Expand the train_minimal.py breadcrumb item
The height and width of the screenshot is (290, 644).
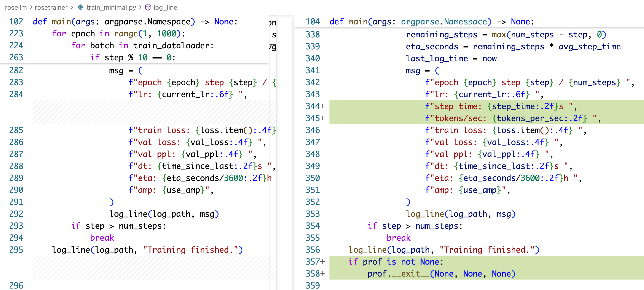click(x=111, y=7)
